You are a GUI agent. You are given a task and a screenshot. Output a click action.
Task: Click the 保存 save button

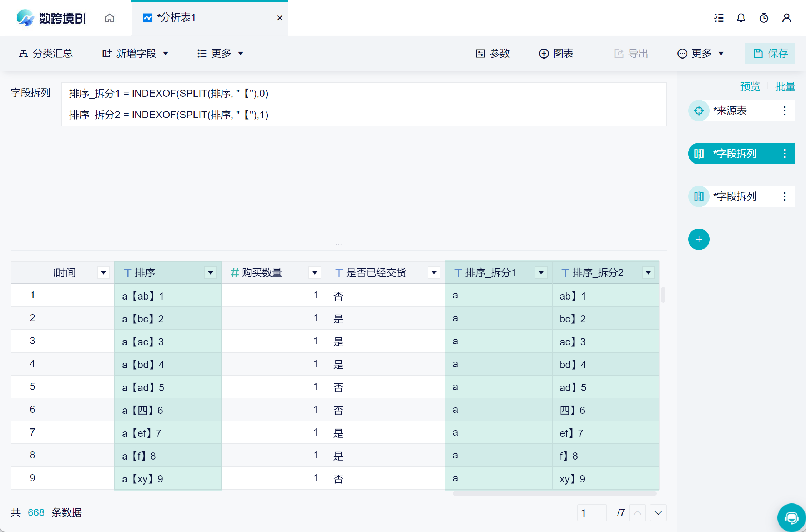[x=770, y=54]
